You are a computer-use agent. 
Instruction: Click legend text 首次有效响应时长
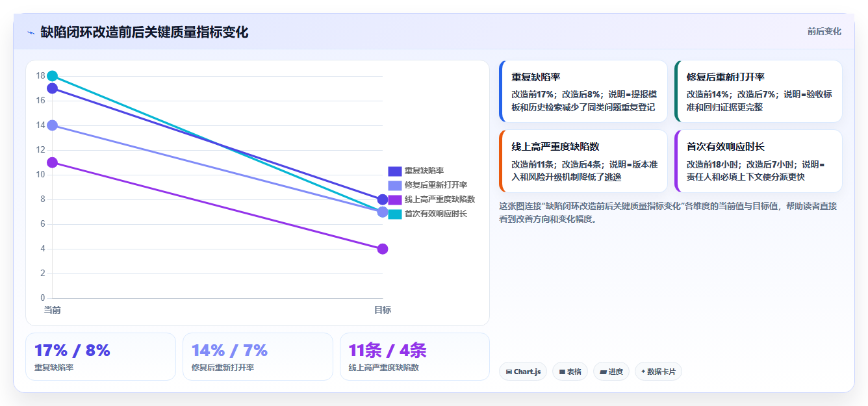coord(436,214)
